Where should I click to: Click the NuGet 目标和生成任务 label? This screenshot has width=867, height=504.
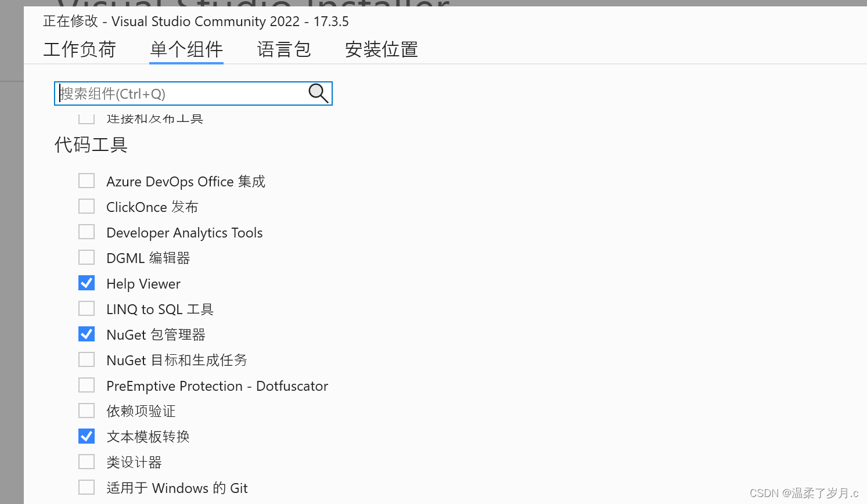177,361
